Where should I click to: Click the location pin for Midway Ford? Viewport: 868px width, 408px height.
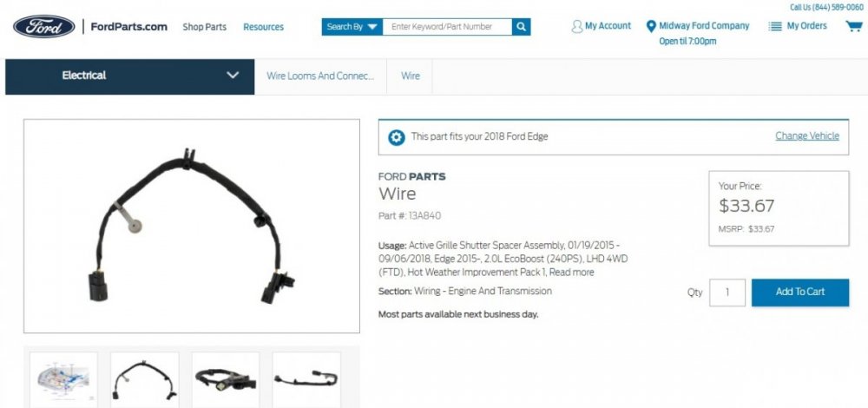(651, 26)
